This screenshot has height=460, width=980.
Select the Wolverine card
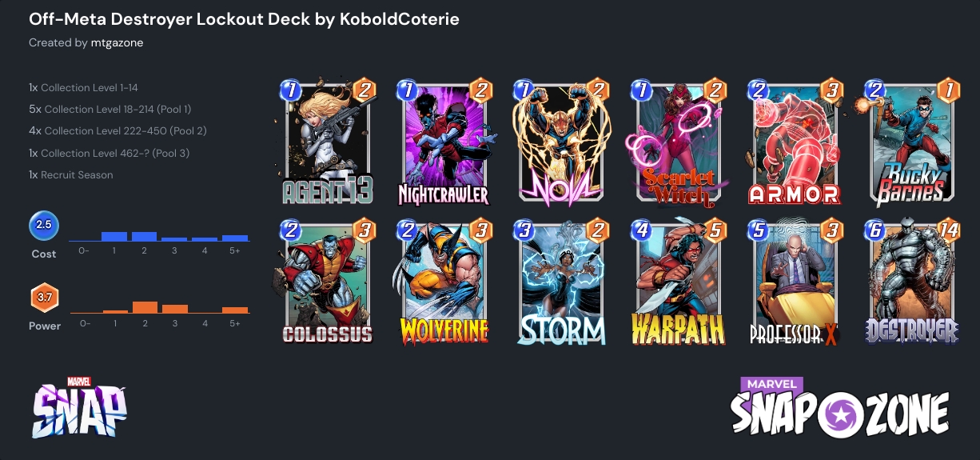point(445,282)
